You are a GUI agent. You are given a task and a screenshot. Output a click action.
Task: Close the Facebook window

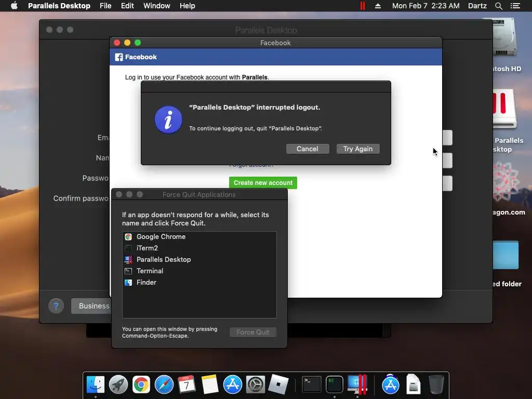[x=117, y=43]
